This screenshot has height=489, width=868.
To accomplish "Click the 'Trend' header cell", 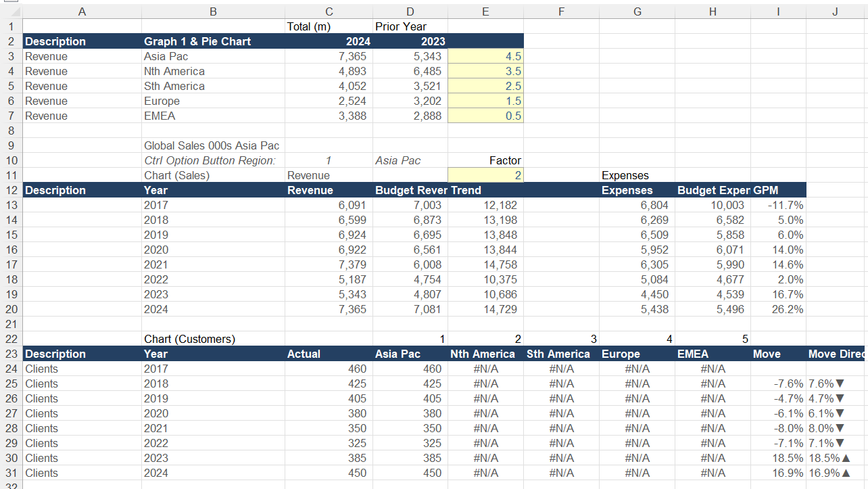I will click(485, 190).
